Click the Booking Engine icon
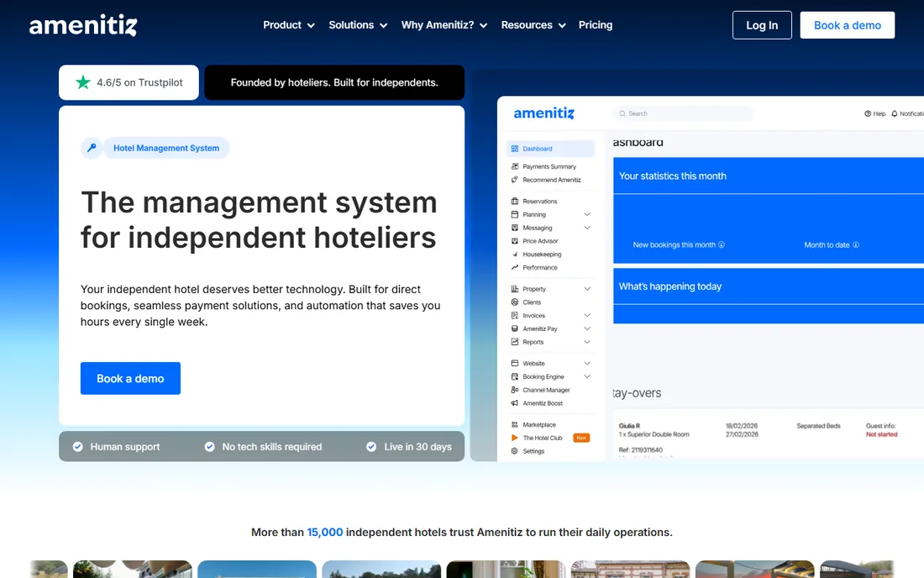Image resolution: width=924 pixels, height=578 pixels. click(514, 376)
